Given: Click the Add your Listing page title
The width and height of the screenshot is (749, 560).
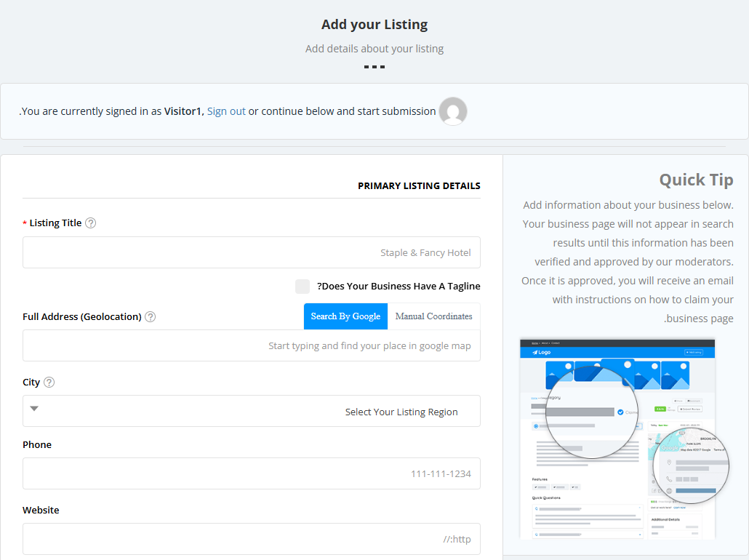Looking at the screenshot, I should click(374, 25).
